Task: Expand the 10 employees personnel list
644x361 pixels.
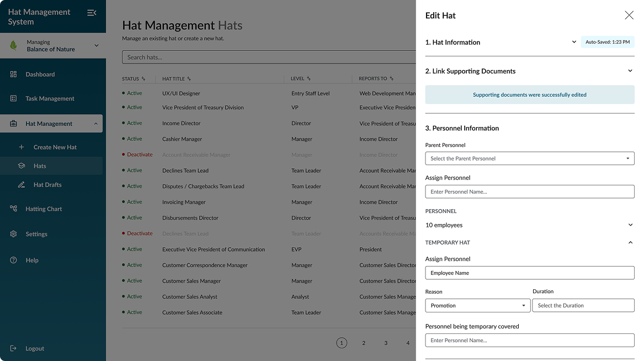Action: (x=630, y=225)
